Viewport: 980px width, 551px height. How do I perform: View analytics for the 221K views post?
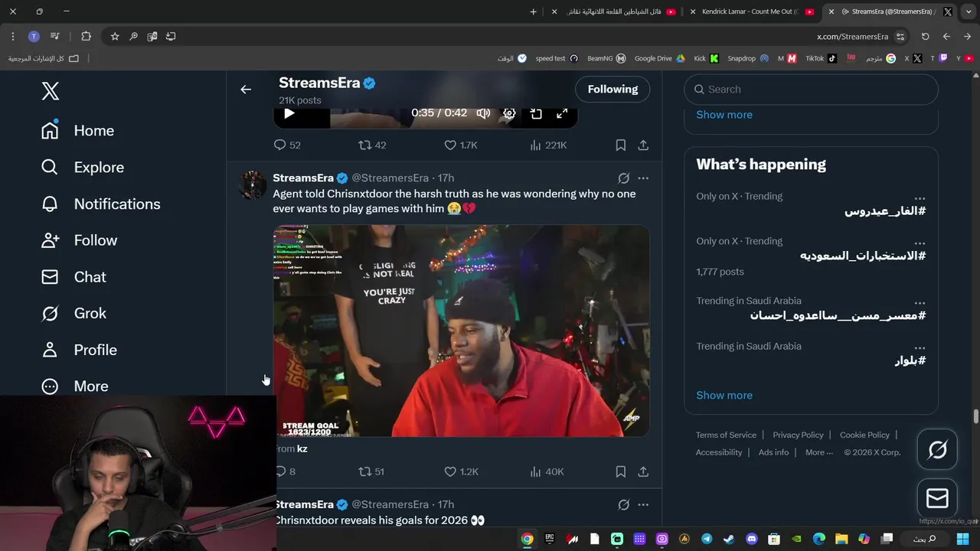548,145
